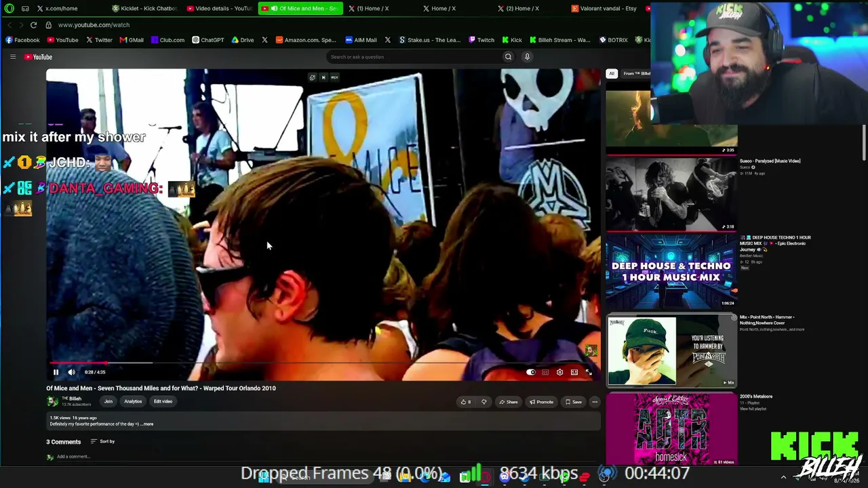Image resolution: width=868 pixels, height=488 pixels.
Task: Go back in browser history
Action: (x=9, y=25)
